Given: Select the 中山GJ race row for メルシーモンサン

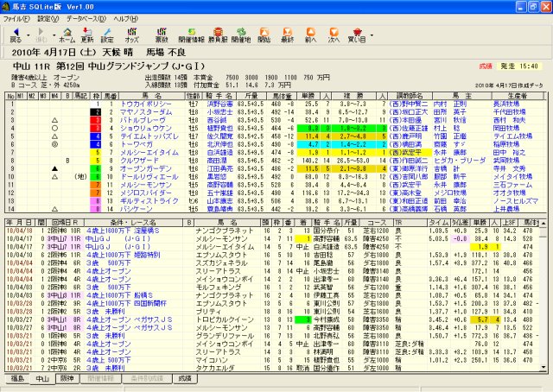Looking at the screenshot, I should pos(271,239).
